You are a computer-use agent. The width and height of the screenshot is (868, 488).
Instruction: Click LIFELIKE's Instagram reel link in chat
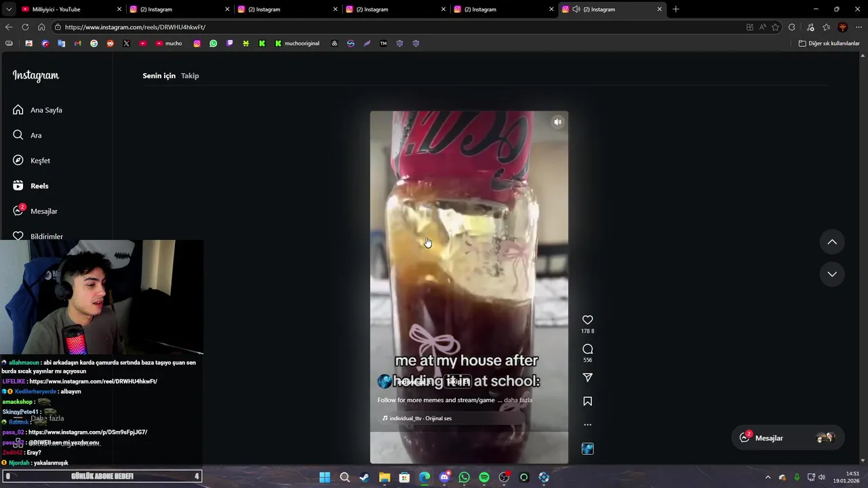click(94, 382)
